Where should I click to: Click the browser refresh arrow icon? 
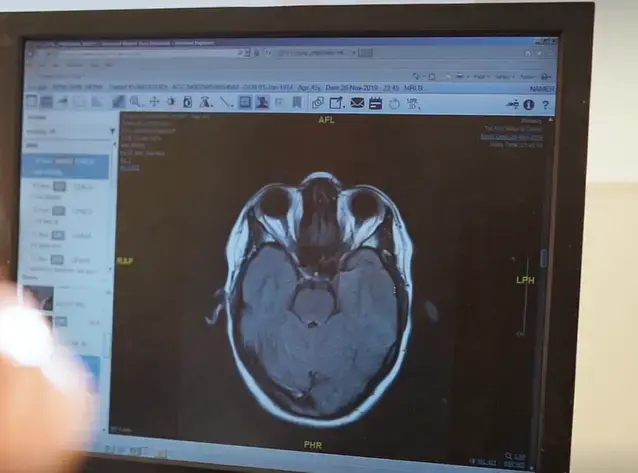[x=268, y=53]
